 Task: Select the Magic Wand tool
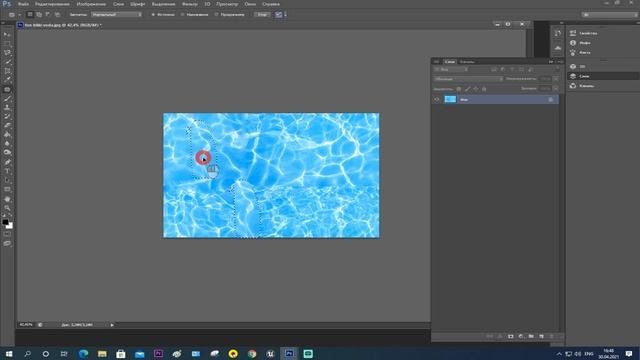7,62
